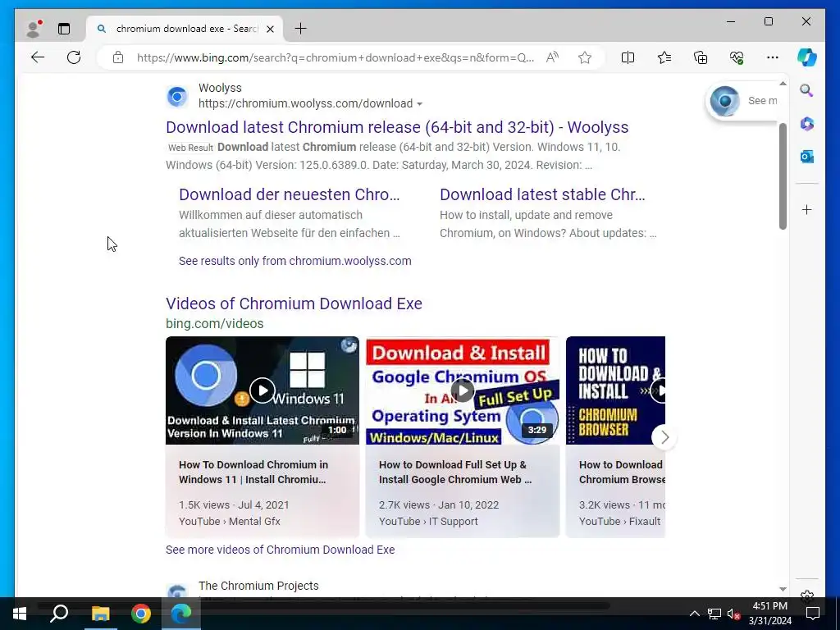Go back to the previous page
The height and width of the screenshot is (630, 840).
(x=38, y=57)
